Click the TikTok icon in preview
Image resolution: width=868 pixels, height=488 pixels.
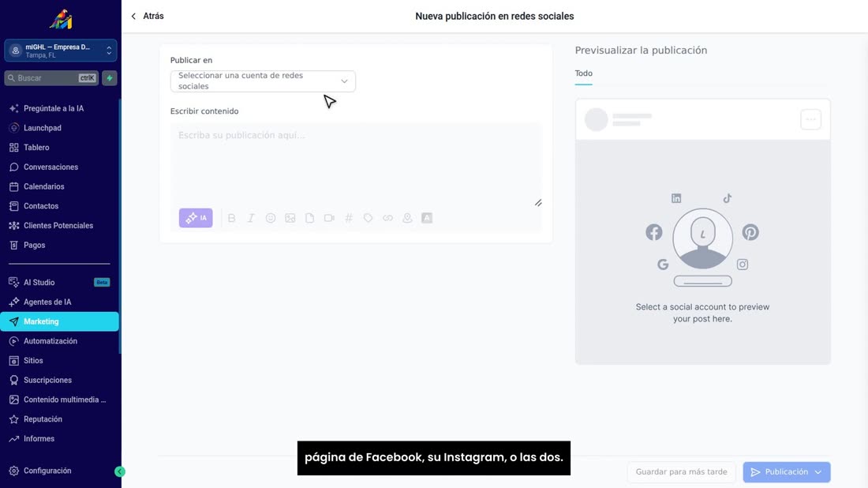point(728,198)
